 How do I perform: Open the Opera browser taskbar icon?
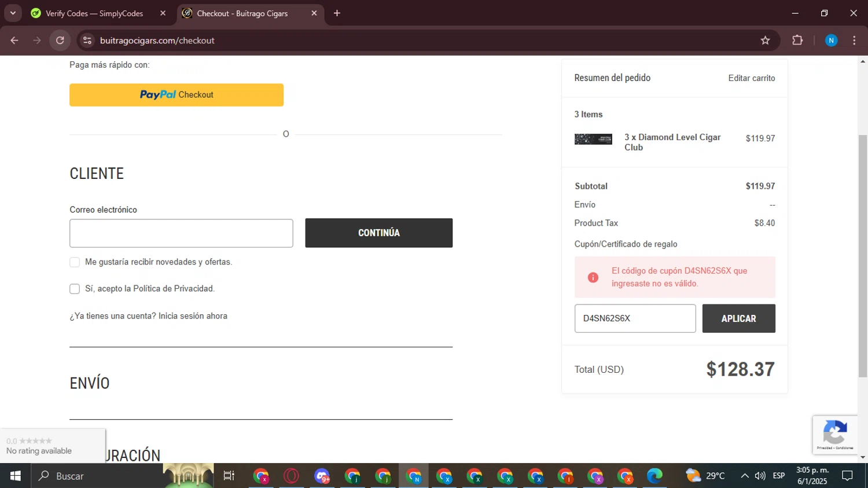(291, 476)
